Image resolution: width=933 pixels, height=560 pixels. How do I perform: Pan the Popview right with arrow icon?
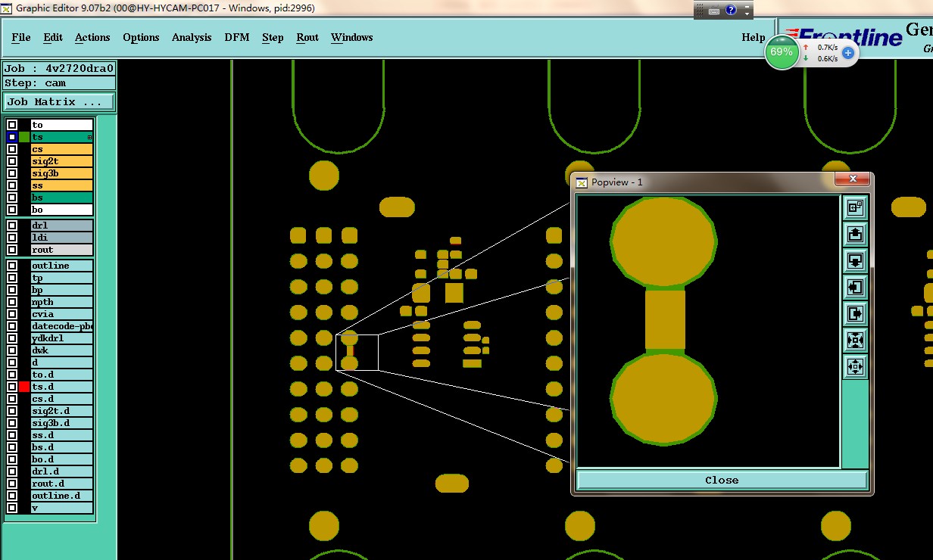pos(855,313)
